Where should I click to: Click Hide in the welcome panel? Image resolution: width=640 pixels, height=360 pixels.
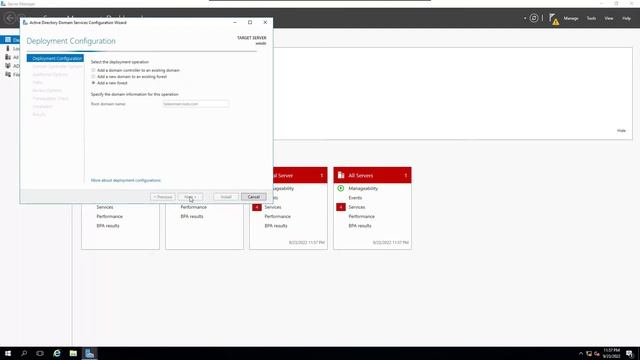pos(621,131)
